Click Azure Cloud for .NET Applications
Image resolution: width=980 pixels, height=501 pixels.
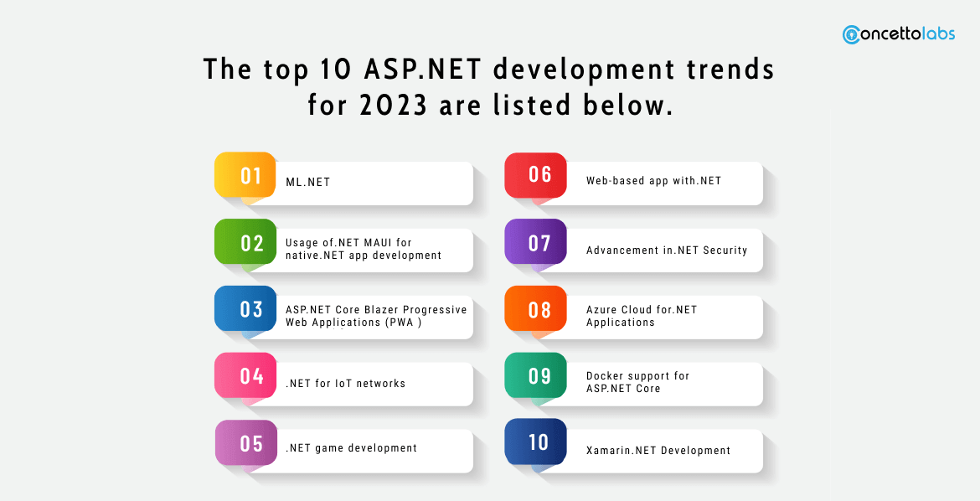(641, 316)
